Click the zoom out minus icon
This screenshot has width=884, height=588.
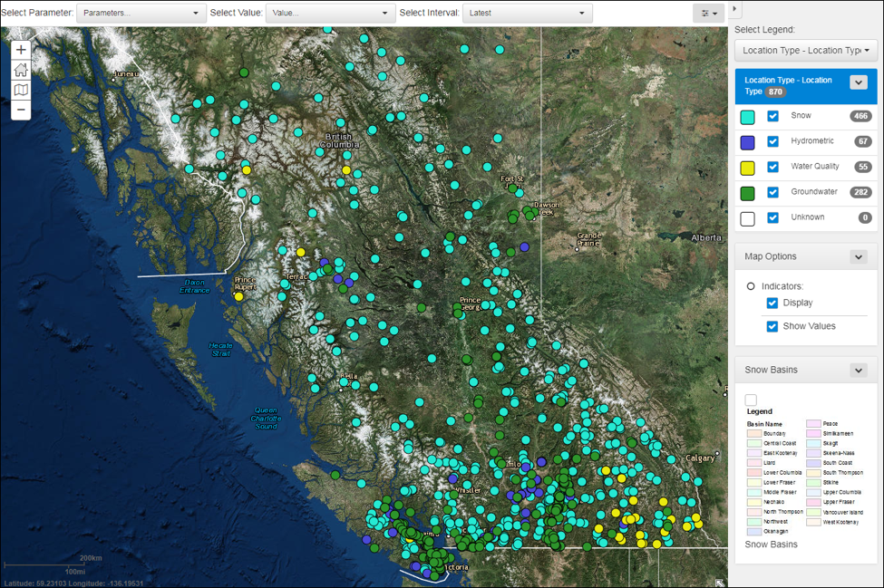click(x=20, y=110)
